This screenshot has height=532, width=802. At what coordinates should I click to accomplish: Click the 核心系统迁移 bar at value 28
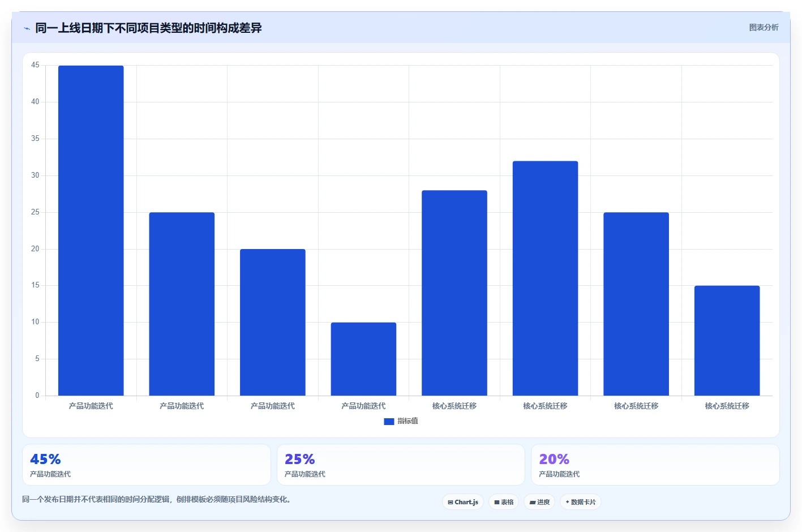(x=454, y=293)
